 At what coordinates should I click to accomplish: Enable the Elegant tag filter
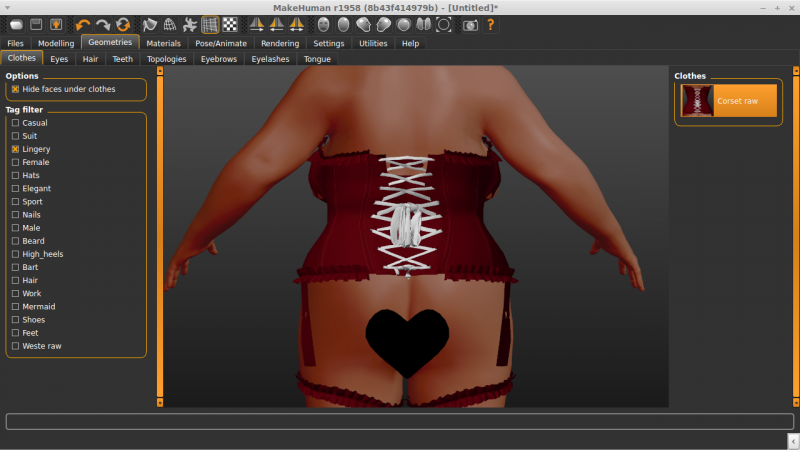(15, 188)
